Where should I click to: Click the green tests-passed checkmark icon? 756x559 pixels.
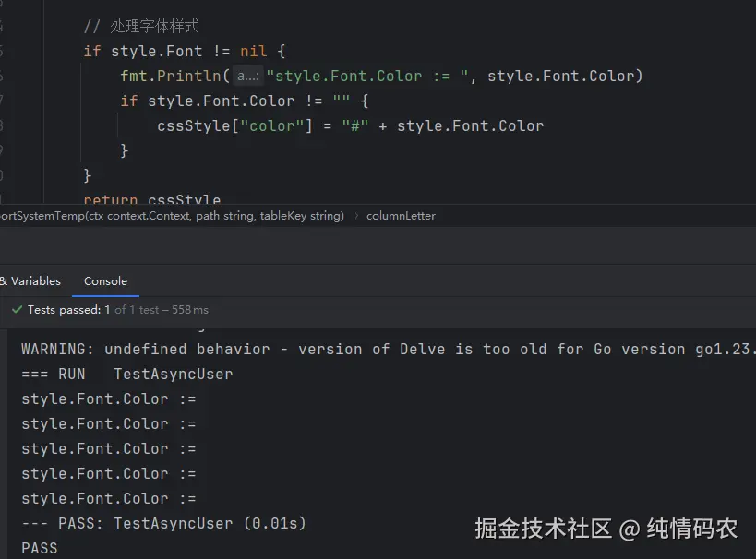(x=17, y=310)
